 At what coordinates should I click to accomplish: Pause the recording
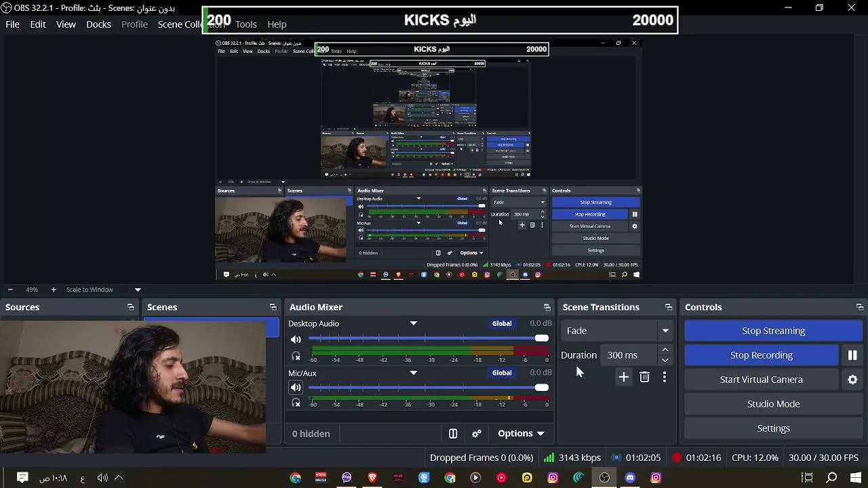tap(852, 355)
